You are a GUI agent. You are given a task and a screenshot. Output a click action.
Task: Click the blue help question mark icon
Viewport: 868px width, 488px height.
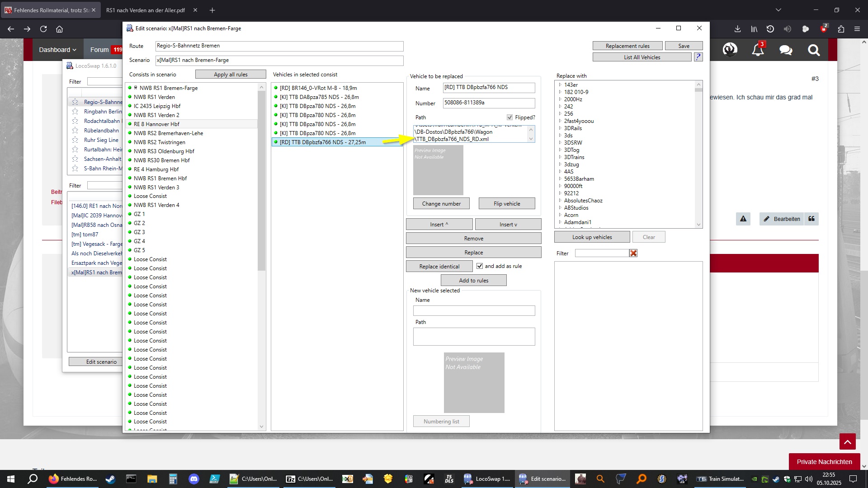pos(698,57)
